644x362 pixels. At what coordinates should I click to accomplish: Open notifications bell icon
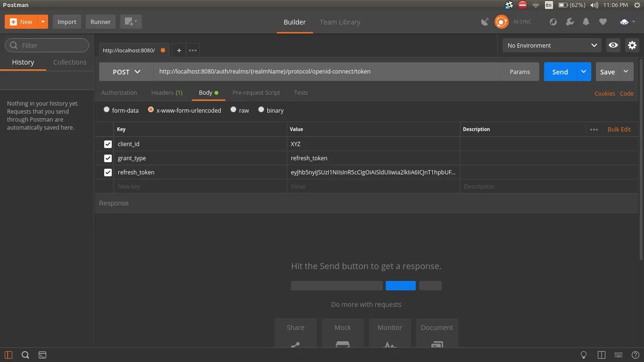[586, 22]
